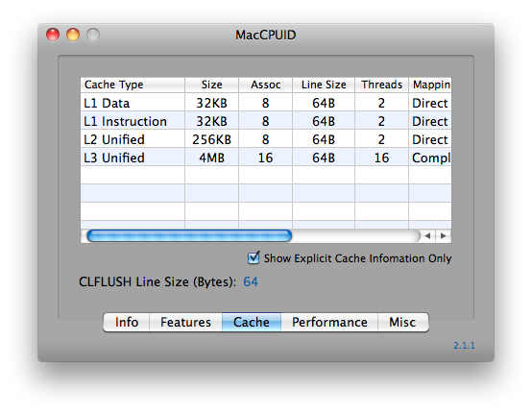Click the MacCPUID window title

pyautogui.click(x=266, y=35)
